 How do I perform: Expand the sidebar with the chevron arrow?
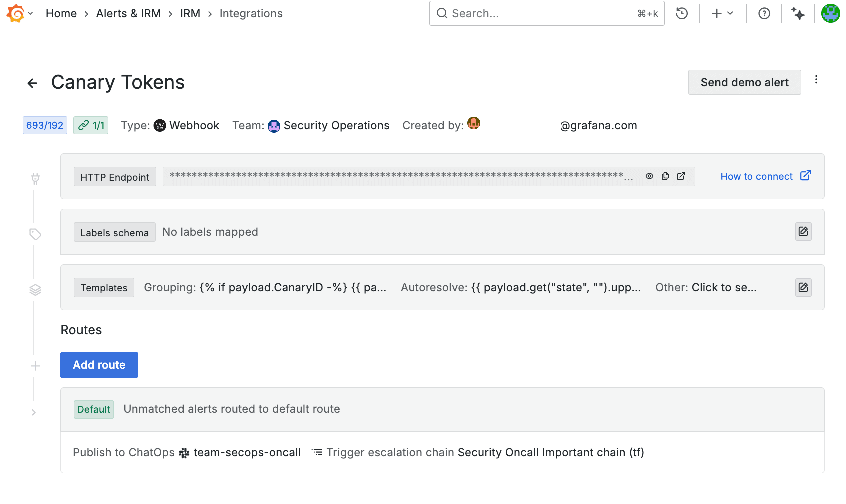[x=34, y=412]
